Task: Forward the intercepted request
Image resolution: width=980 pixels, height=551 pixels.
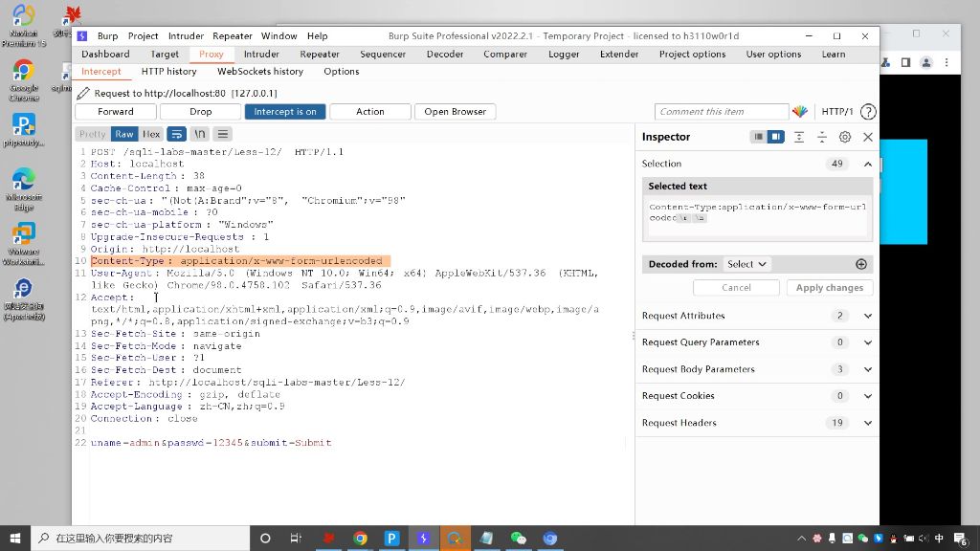Action: tap(116, 111)
